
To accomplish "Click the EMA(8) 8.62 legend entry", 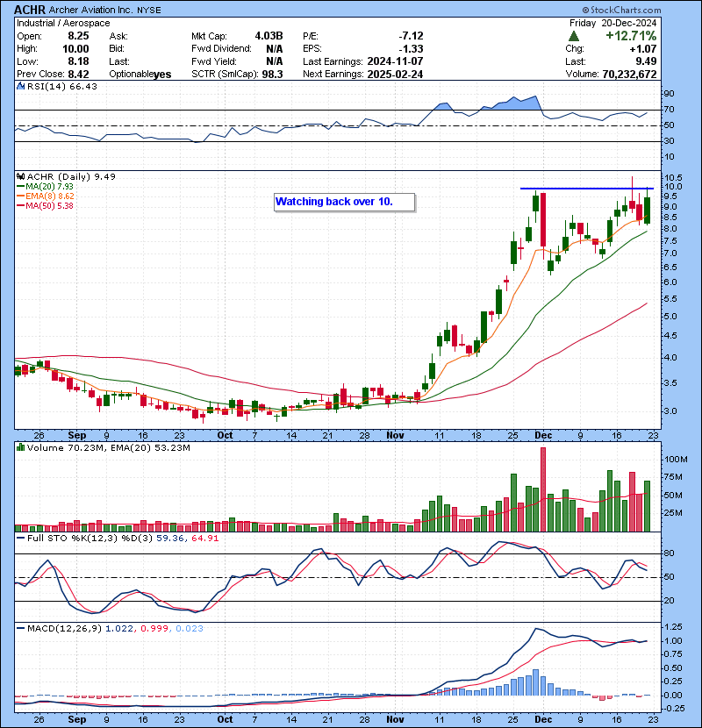I will [45, 196].
